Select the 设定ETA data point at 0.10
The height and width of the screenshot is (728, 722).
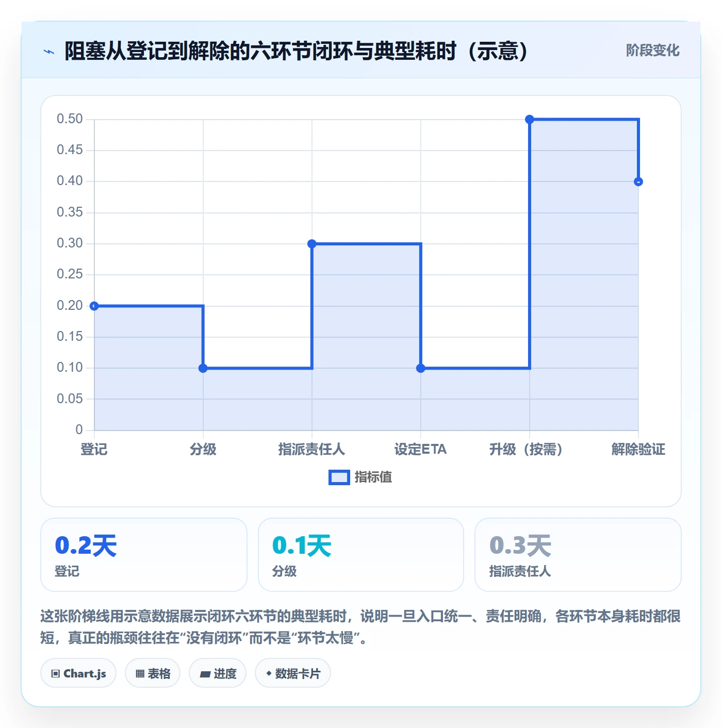[x=421, y=368]
